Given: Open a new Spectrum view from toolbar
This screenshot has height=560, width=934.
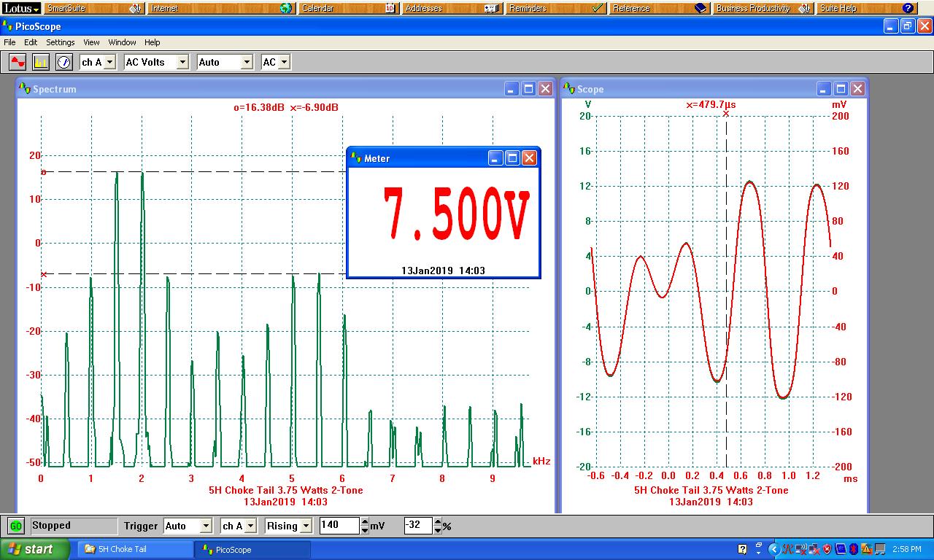Looking at the screenshot, I should click(x=41, y=62).
